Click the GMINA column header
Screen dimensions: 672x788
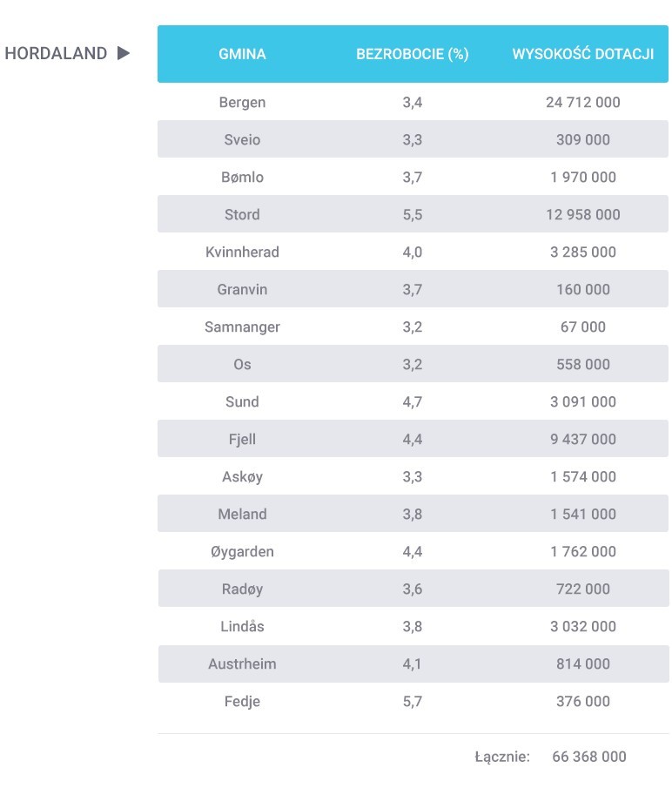click(x=242, y=54)
